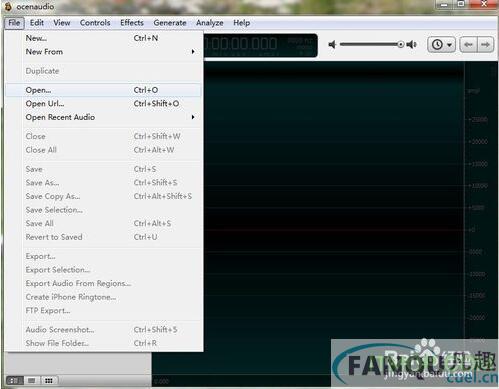Choose Audio Screenshot... entry
This screenshot has height=389, width=499.
[x=103, y=330]
